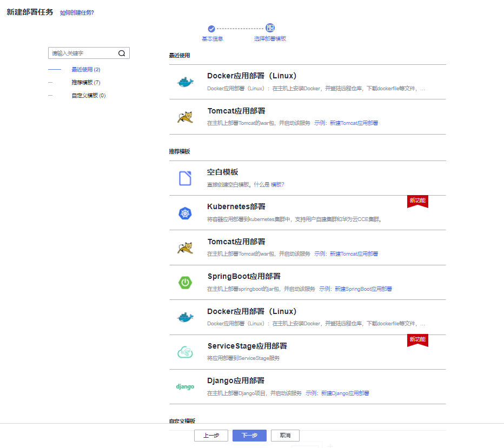
Task: Choose Tomcat应用部署 title in 最近使用
Action: coord(236,111)
